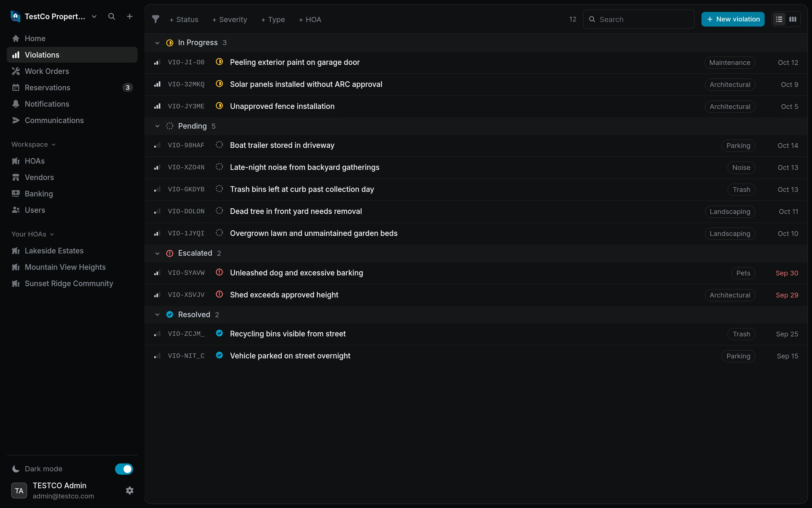812x508 pixels.
Task: Click resolved checkmark icon on Recycling bins row
Action: [219, 333]
